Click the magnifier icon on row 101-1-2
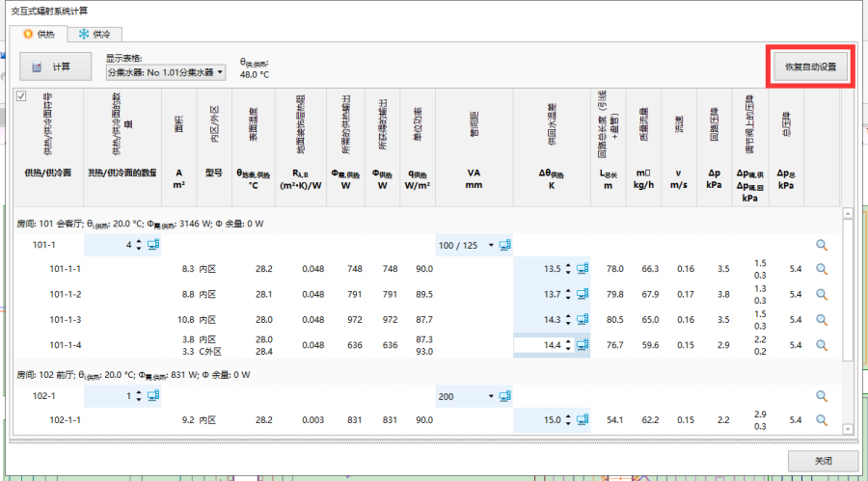The height and width of the screenshot is (481, 868). (x=822, y=294)
